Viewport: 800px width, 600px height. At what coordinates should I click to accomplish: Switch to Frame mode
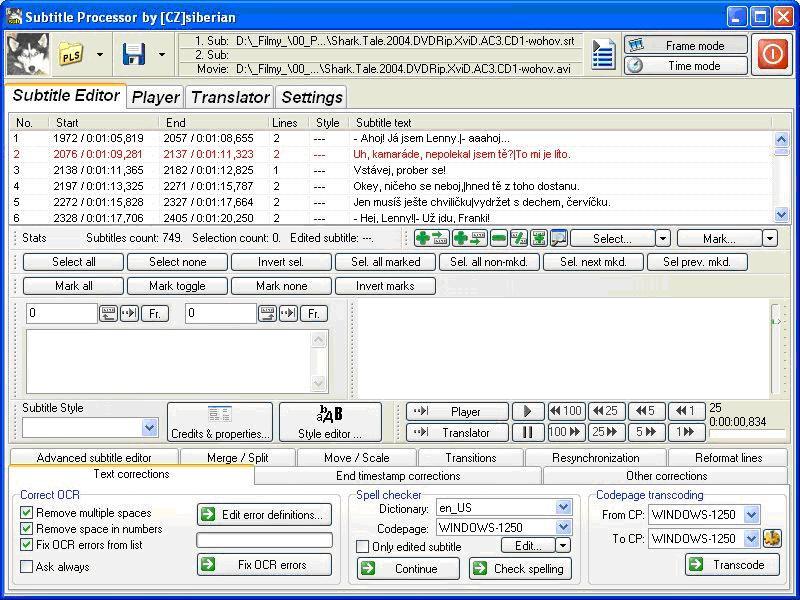(x=686, y=45)
